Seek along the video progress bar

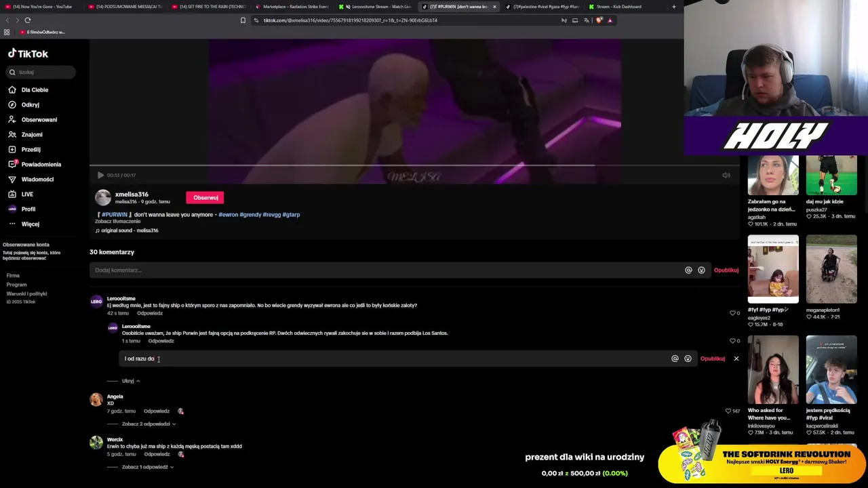[x=414, y=165]
